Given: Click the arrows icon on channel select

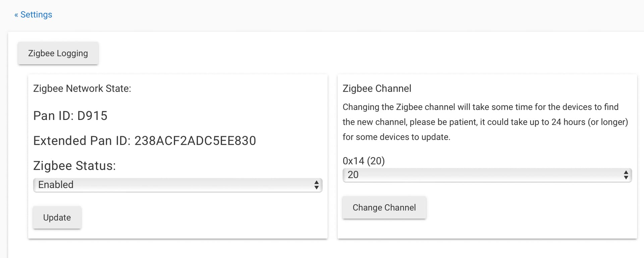Looking at the screenshot, I should pos(626,175).
